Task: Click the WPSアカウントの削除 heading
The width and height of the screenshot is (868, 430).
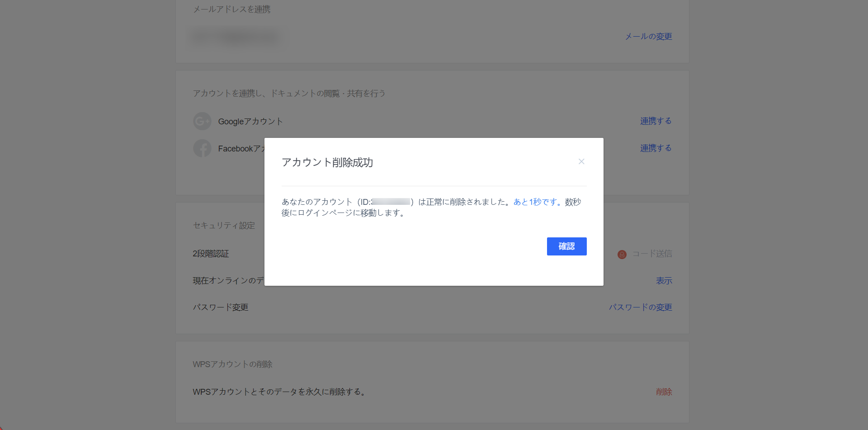Action: 232,364
